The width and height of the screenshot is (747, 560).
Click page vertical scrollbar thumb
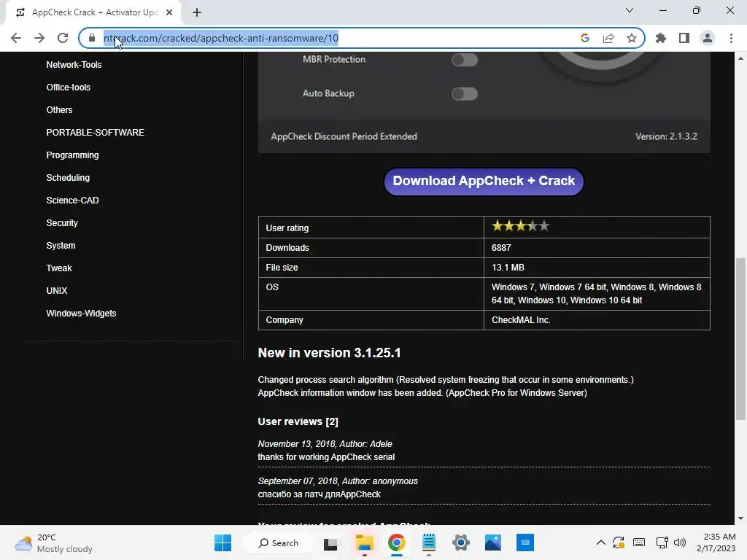[x=740, y=339]
